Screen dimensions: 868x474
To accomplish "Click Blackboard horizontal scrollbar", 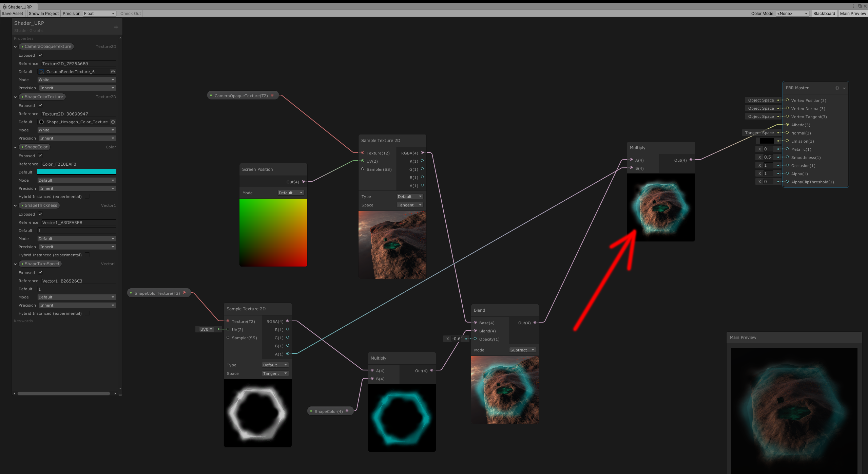I will 64,394.
